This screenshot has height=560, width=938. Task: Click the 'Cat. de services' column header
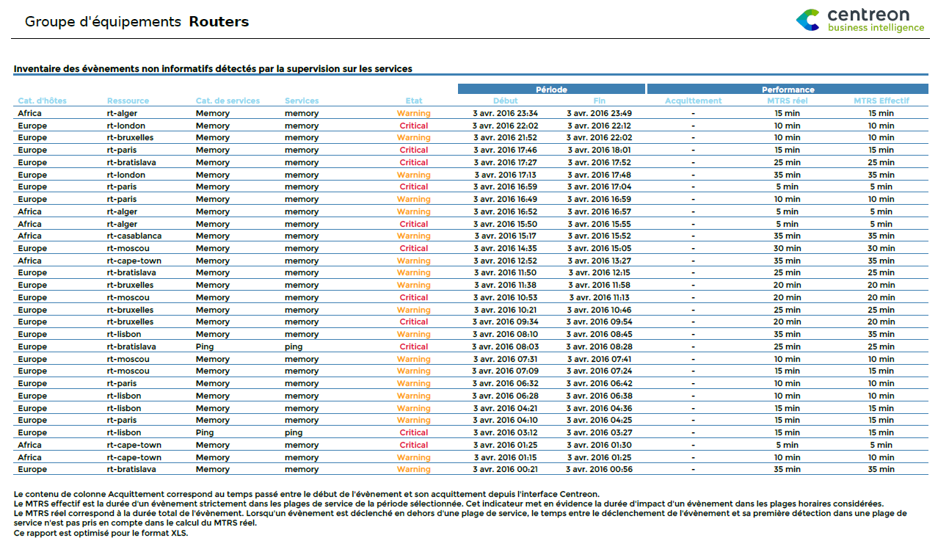[x=228, y=101]
